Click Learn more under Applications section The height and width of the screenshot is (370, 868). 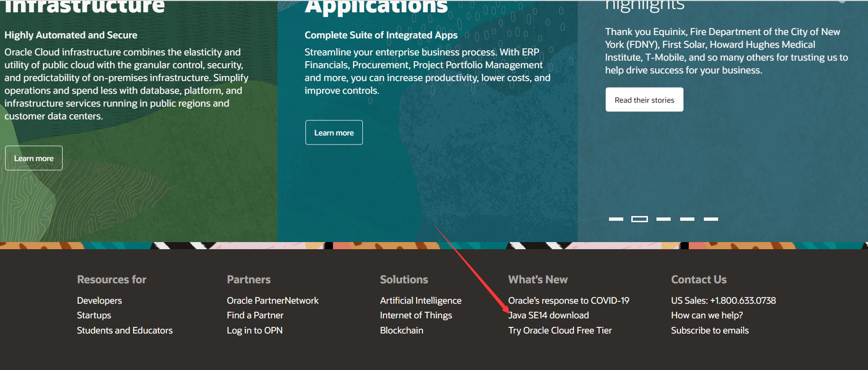[334, 133]
